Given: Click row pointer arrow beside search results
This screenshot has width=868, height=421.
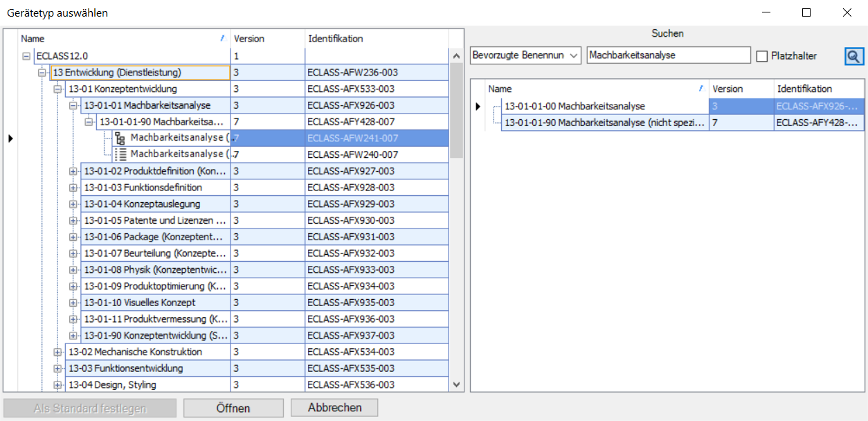Looking at the screenshot, I should [x=477, y=107].
